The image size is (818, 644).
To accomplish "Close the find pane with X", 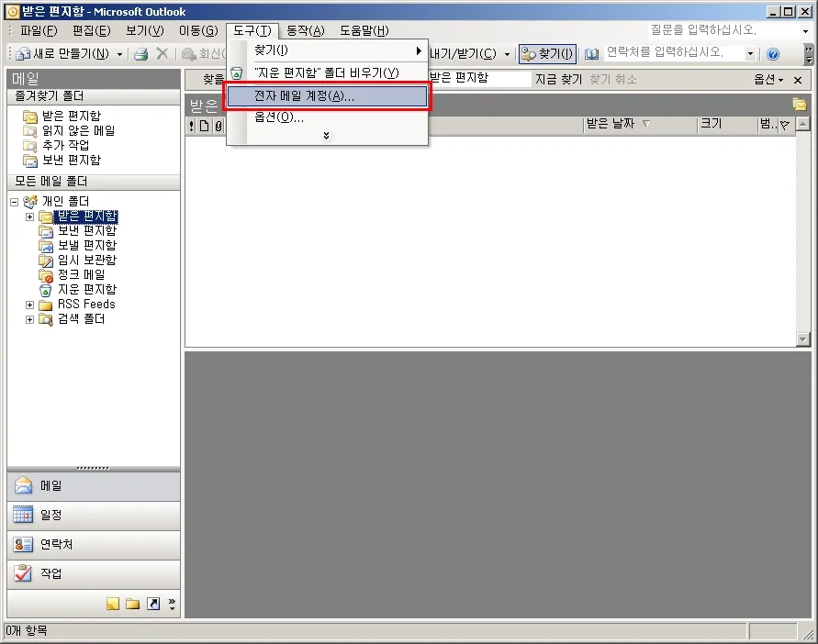I will click(x=798, y=80).
